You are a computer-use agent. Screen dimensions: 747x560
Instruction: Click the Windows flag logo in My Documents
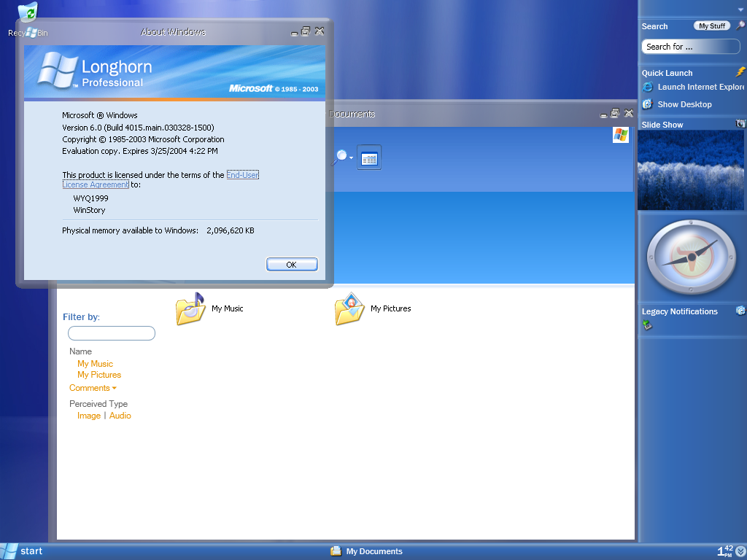[x=621, y=135]
